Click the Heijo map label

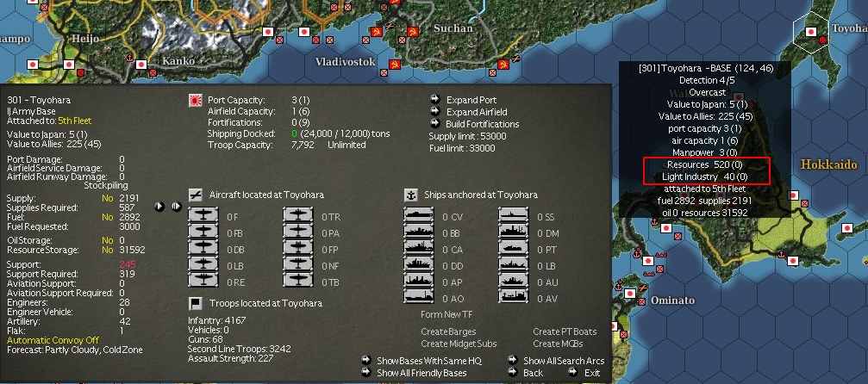[x=85, y=39]
